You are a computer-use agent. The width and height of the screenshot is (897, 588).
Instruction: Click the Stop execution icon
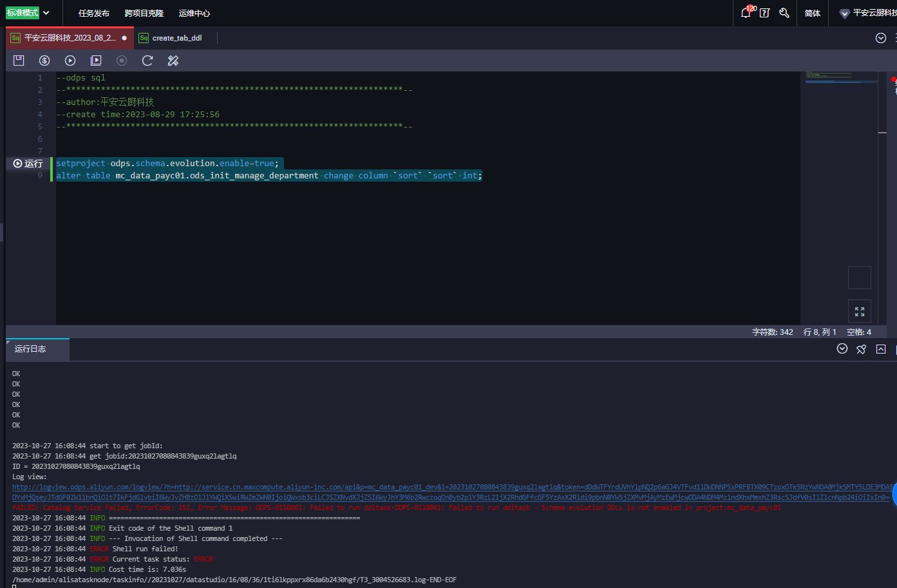click(x=122, y=61)
